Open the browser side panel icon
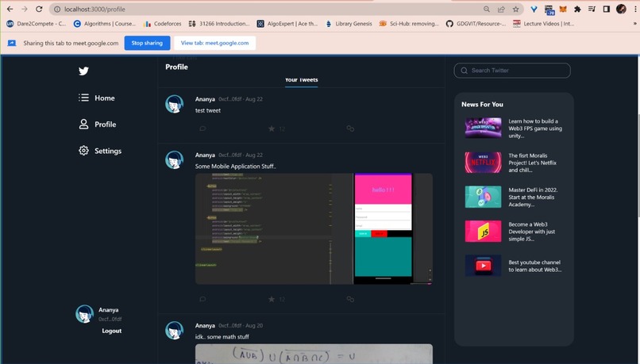 coord(607,9)
